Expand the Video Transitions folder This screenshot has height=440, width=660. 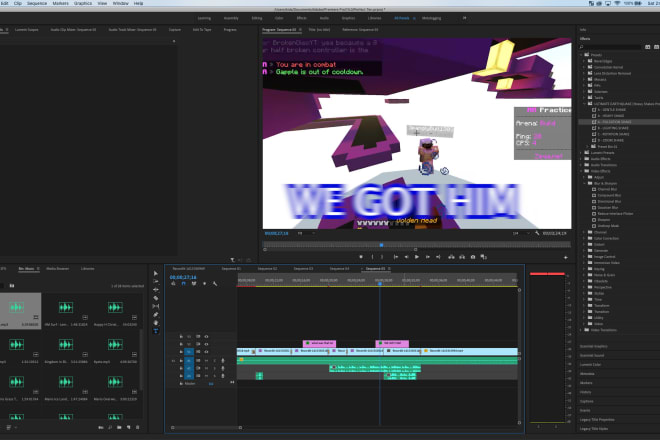click(582, 330)
